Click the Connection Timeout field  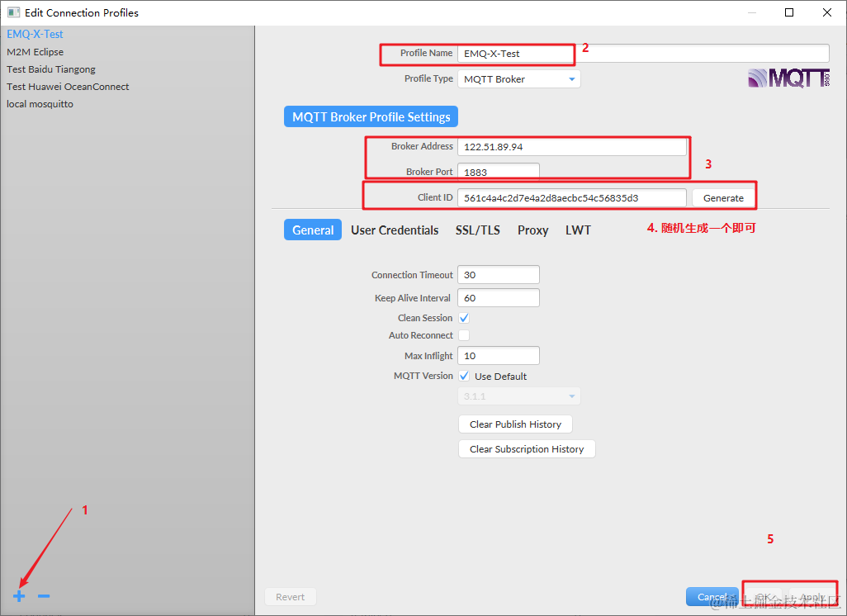click(x=499, y=274)
